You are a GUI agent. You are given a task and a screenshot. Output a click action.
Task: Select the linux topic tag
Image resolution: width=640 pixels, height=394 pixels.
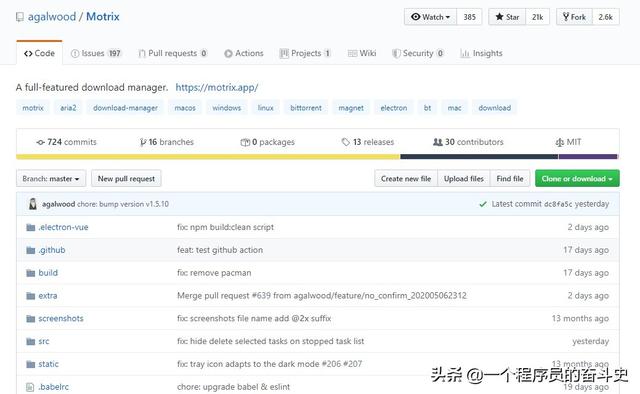(266, 108)
